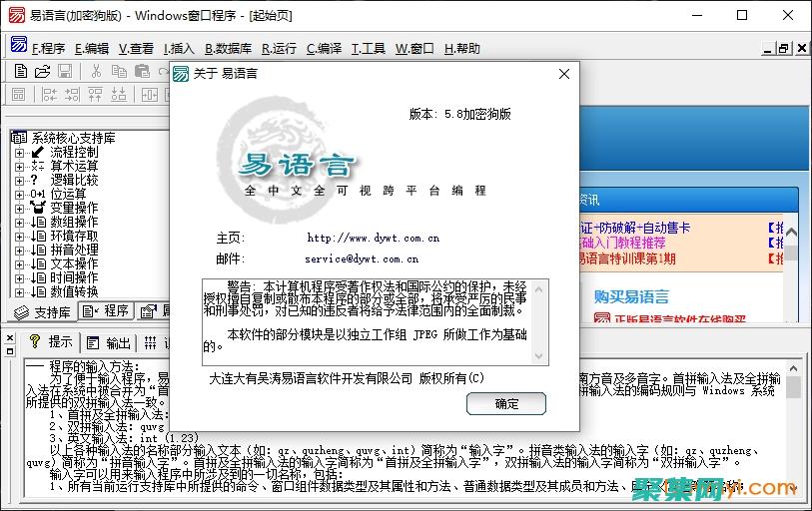The height and width of the screenshot is (511, 812).
Task: Open the 购买易语言 link on the start page
Action: point(631,296)
